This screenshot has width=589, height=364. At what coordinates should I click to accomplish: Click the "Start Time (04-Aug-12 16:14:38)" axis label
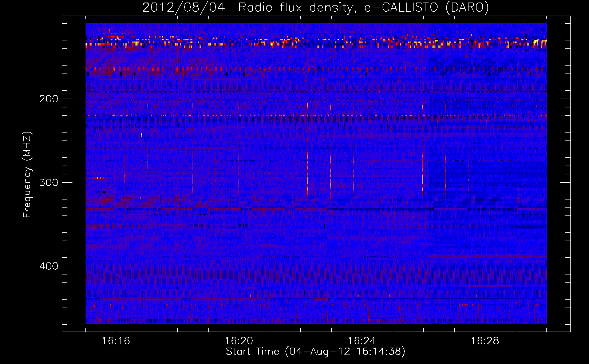[x=316, y=352]
